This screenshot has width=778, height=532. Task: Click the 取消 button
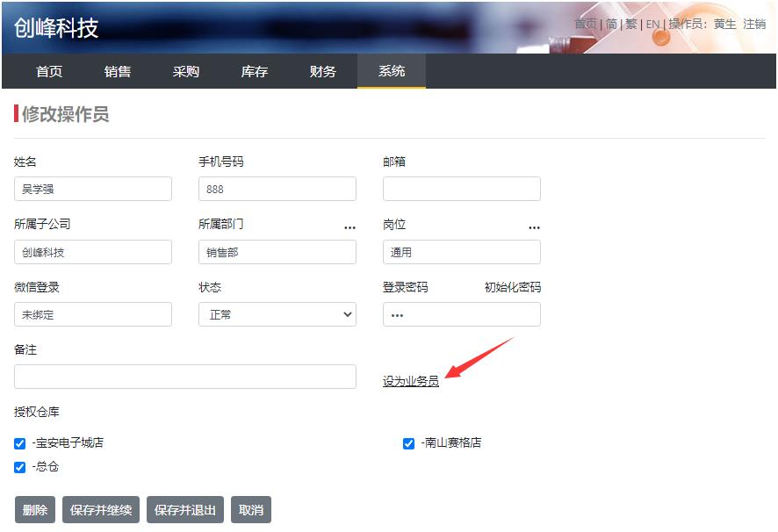(x=251, y=510)
